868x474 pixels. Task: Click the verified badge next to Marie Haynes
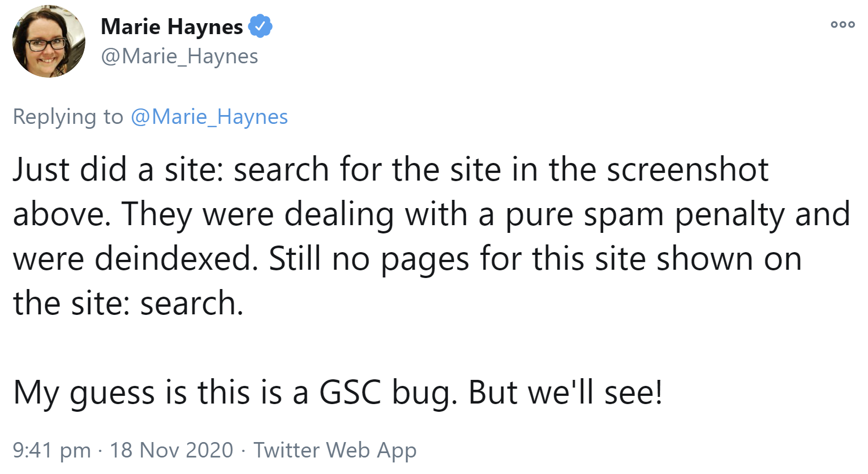point(261,25)
